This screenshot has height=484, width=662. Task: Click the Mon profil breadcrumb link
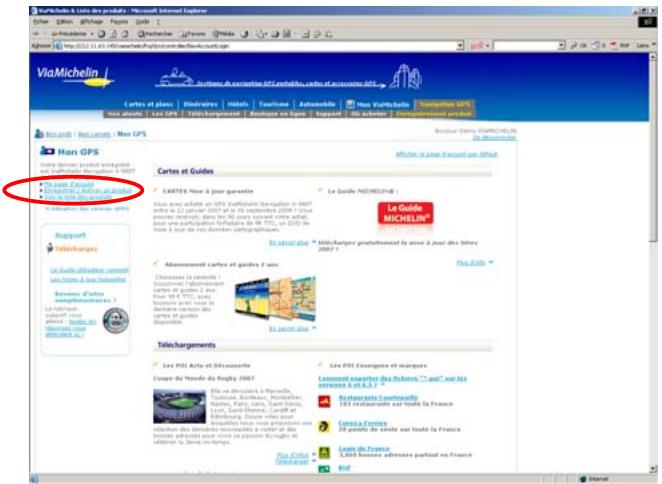(x=58, y=134)
